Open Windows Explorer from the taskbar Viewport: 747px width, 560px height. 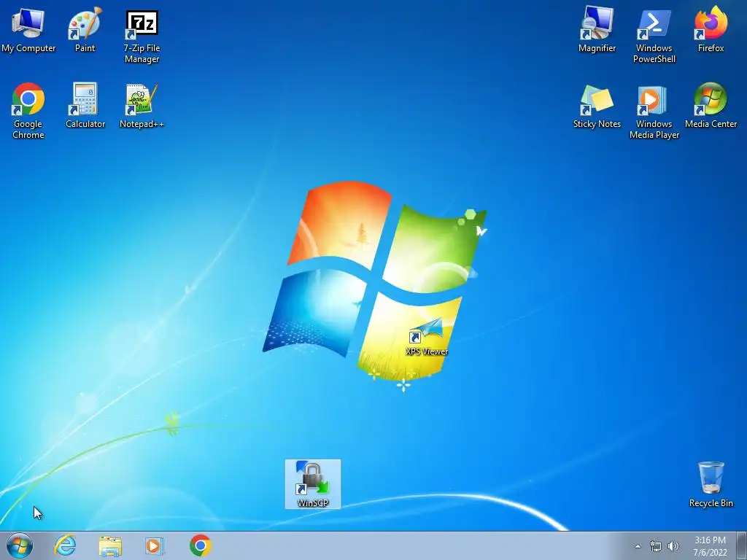point(110,546)
